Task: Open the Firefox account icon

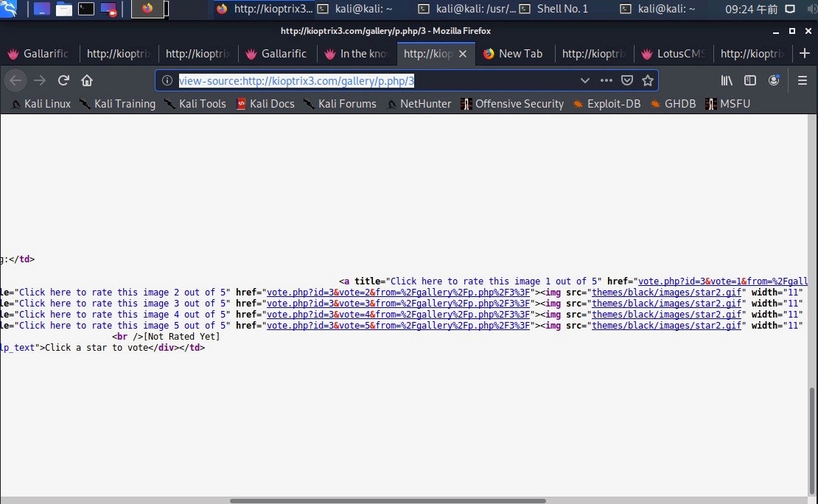Action: [x=775, y=80]
